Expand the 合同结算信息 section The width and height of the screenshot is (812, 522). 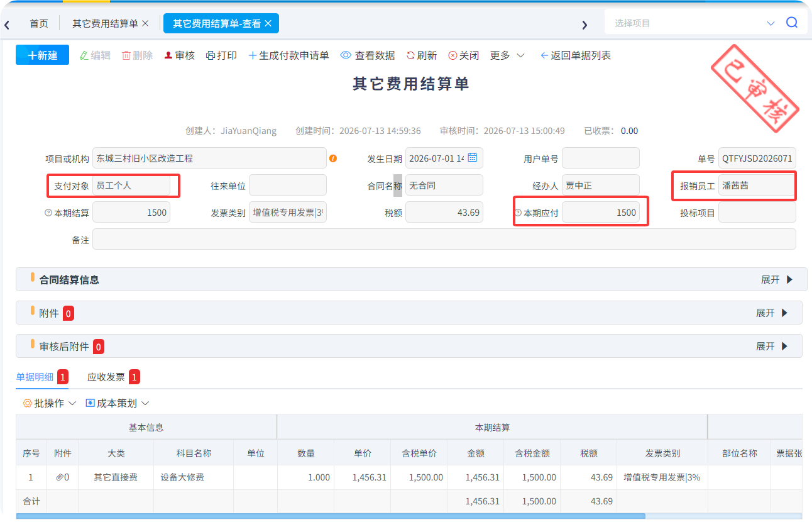[777, 279]
